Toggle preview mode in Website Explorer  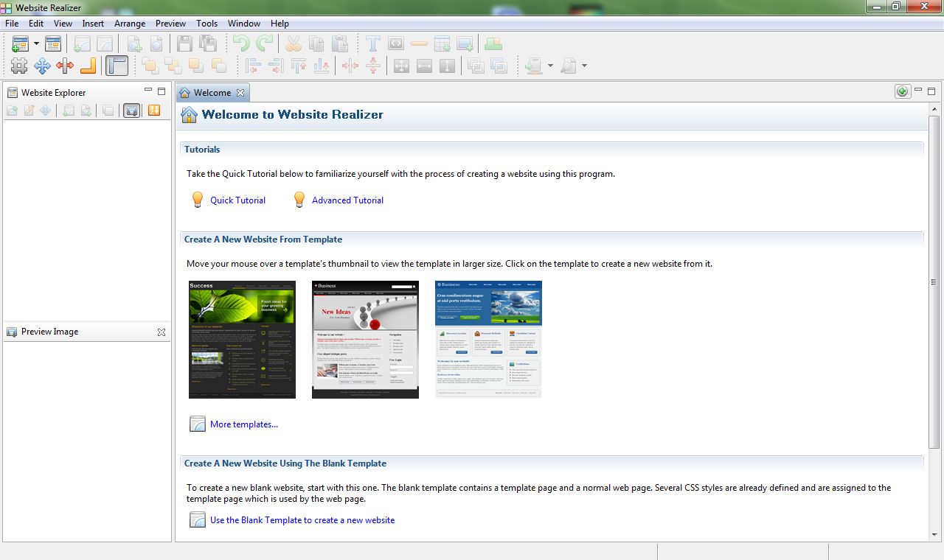tap(132, 110)
